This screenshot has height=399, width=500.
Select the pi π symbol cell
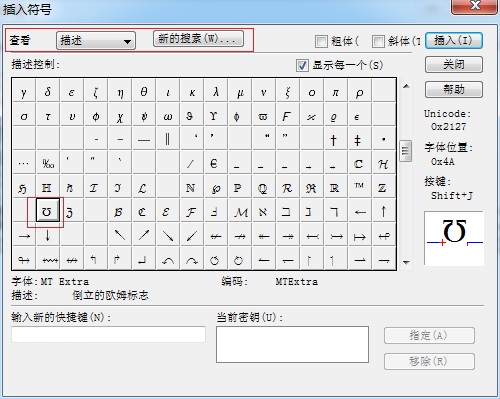tap(336, 92)
